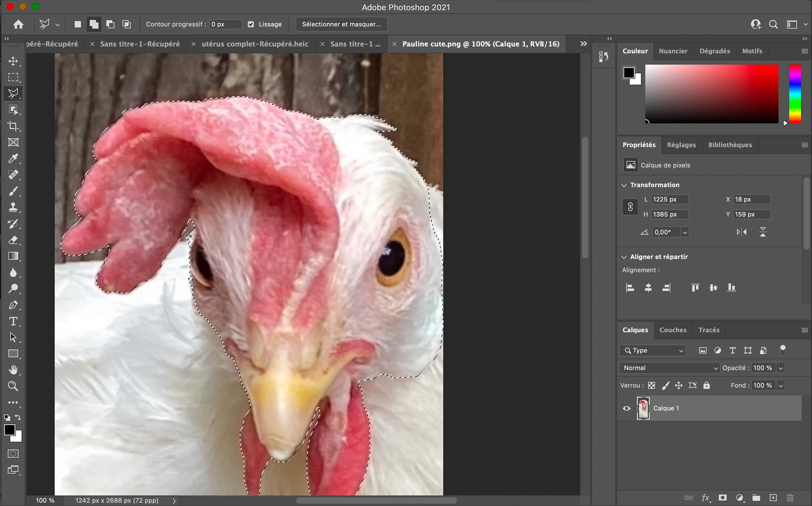Choose the Eraser tool
The height and width of the screenshot is (506, 812).
[13, 240]
